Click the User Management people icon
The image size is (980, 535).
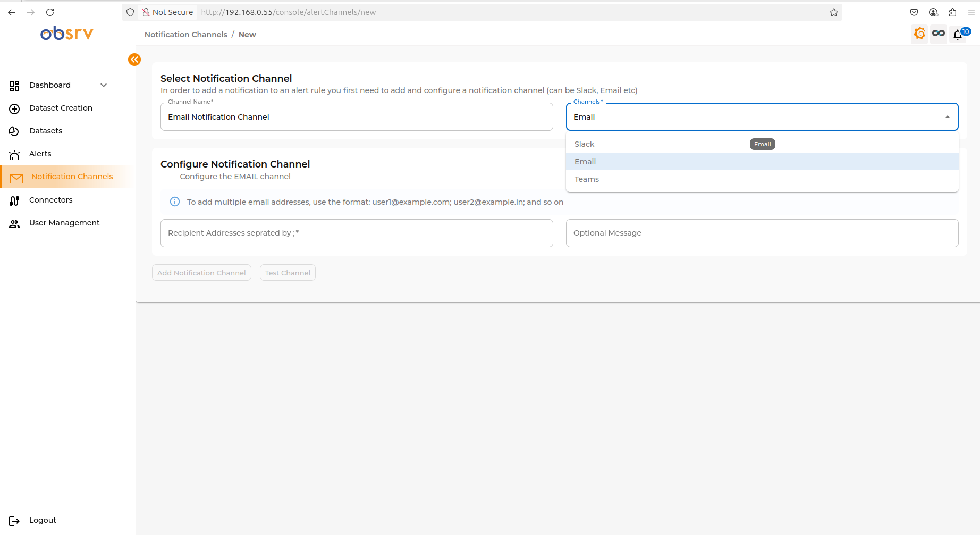tap(14, 223)
